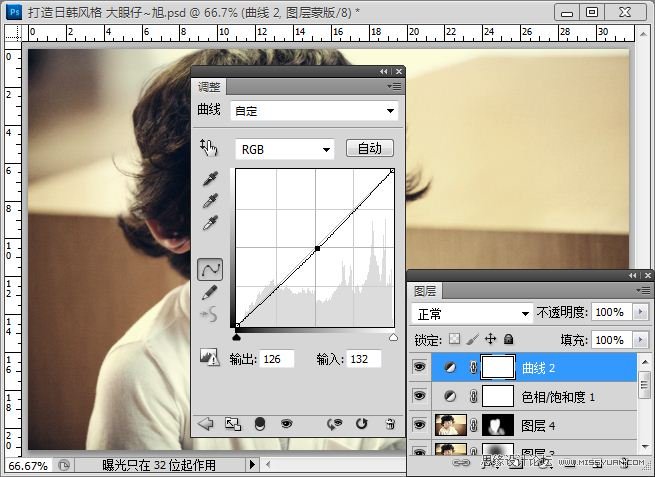Click the opacity 100% field
Screen dimensions: 655x477
(612, 312)
